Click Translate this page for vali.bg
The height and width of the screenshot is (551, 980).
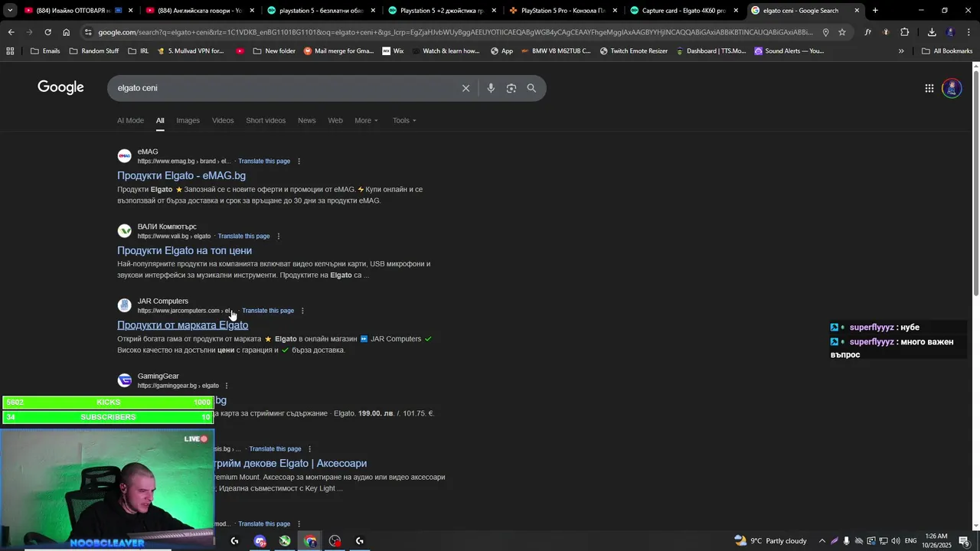coord(243,236)
